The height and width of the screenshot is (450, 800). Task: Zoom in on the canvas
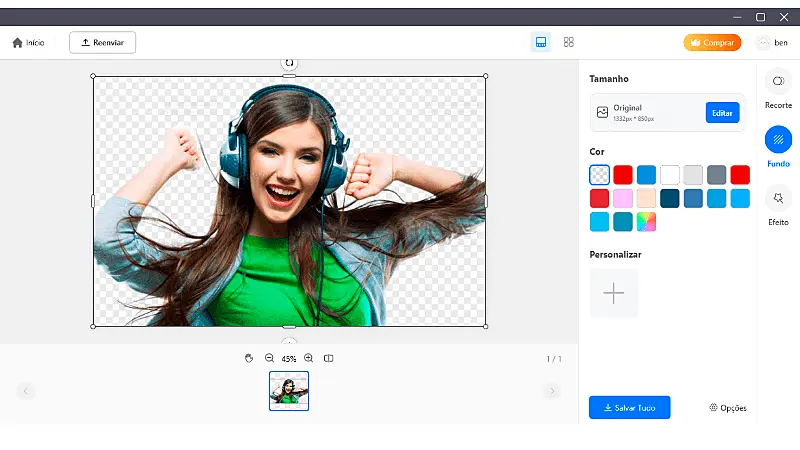tap(308, 358)
